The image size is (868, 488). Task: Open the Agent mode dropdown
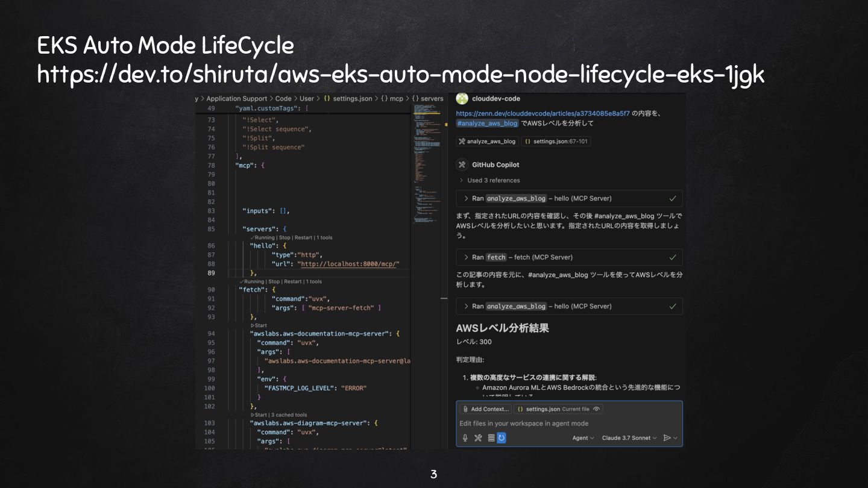point(583,438)
